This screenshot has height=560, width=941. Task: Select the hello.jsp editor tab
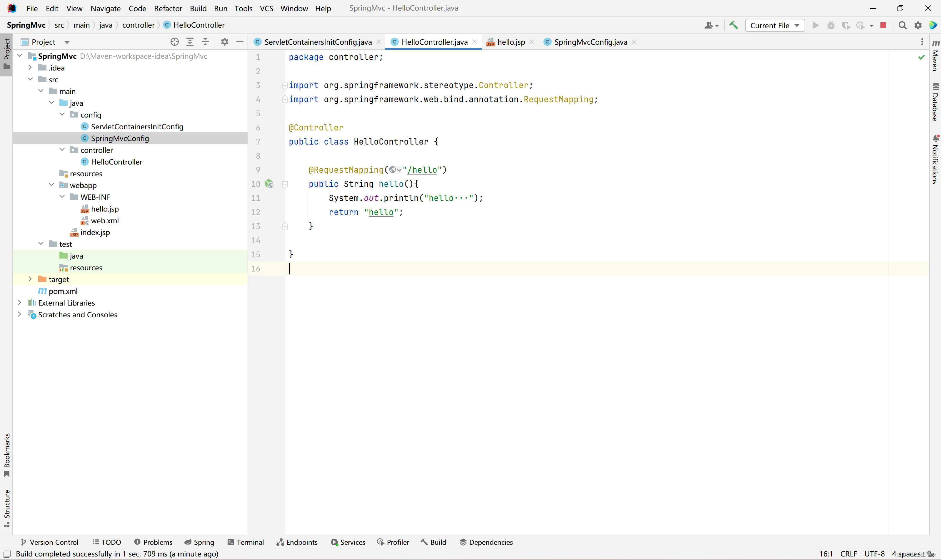tap(509, 41)
